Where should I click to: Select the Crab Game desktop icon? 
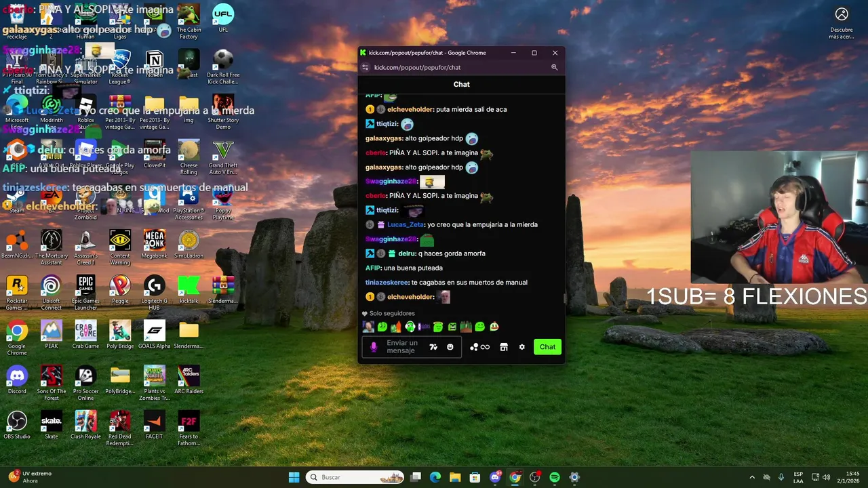tap(85, 335)
